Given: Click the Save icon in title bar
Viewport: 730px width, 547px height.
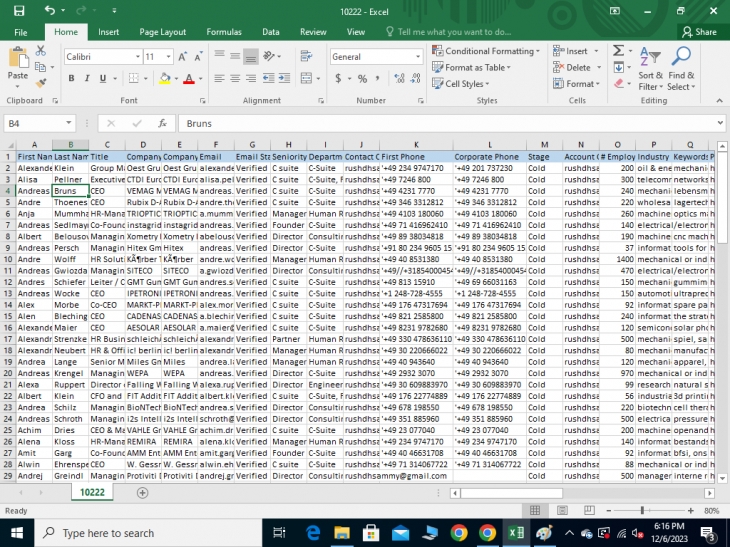Looking at the screenshot, I should coord(19,11).
